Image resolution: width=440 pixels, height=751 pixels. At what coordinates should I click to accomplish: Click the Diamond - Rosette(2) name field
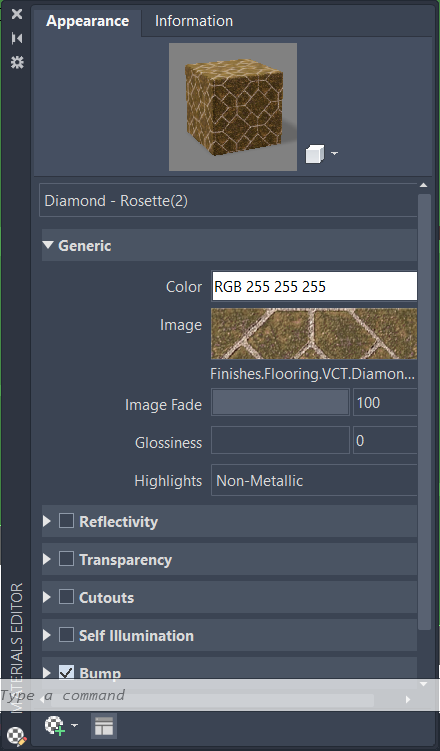[228, 201]
